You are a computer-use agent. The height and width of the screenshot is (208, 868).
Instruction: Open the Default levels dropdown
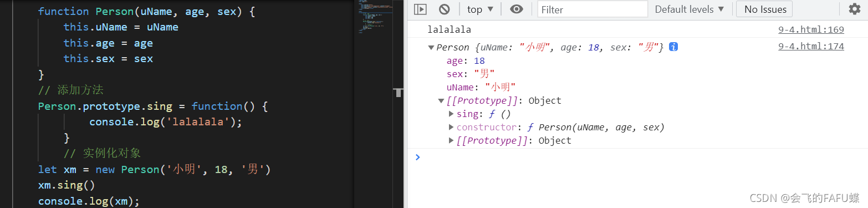(x=690, y=9)
